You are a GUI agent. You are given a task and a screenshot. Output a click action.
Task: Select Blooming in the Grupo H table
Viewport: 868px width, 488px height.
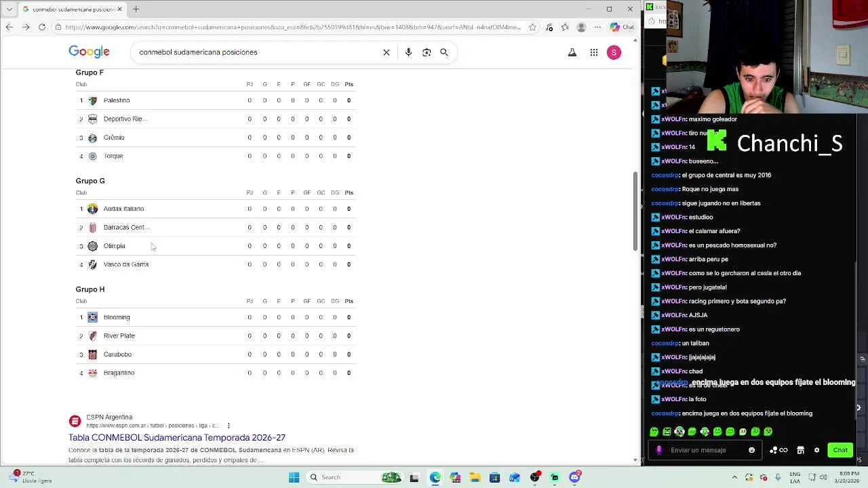pos(117,317)
